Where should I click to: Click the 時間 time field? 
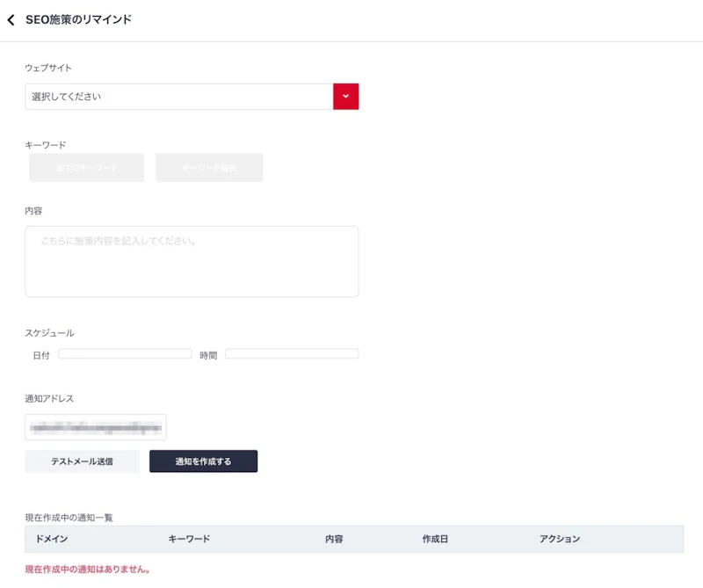click(293, 353)
